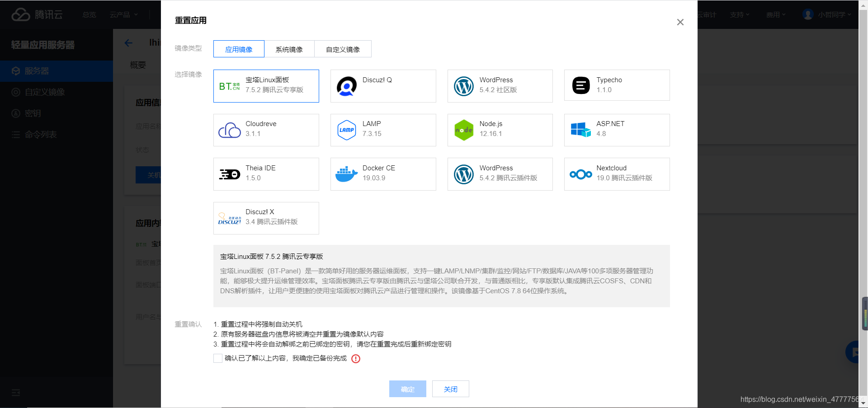Viewport: 868px width, 408px height.
Task: Choose the Discuz! X logo icon
Action: point(230,219)
